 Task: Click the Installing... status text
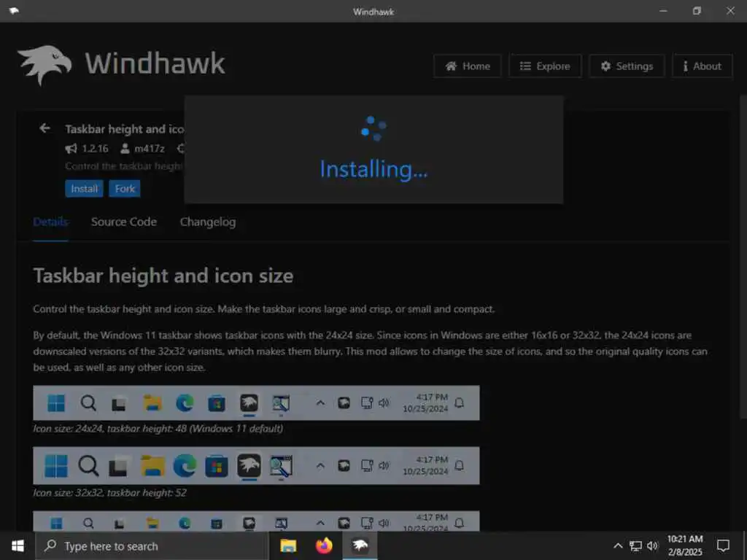pos(374,169)
